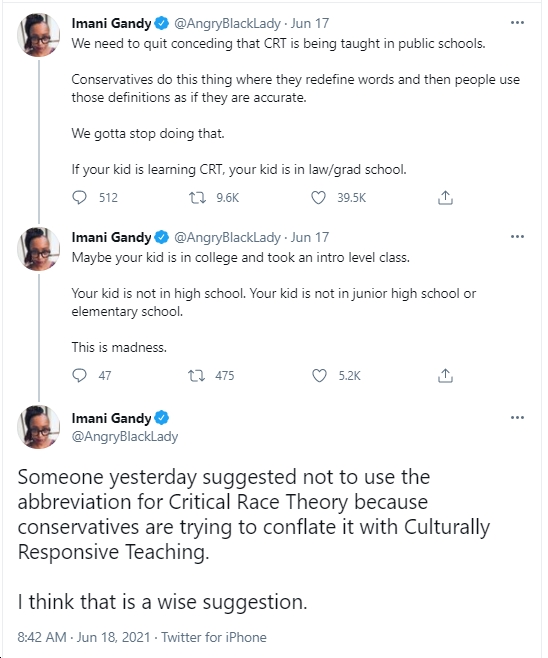Open Imani Gandy's avatar on the second tweet
The height and width of the screenshot is (658, 548).
click(x=38, y=249)
